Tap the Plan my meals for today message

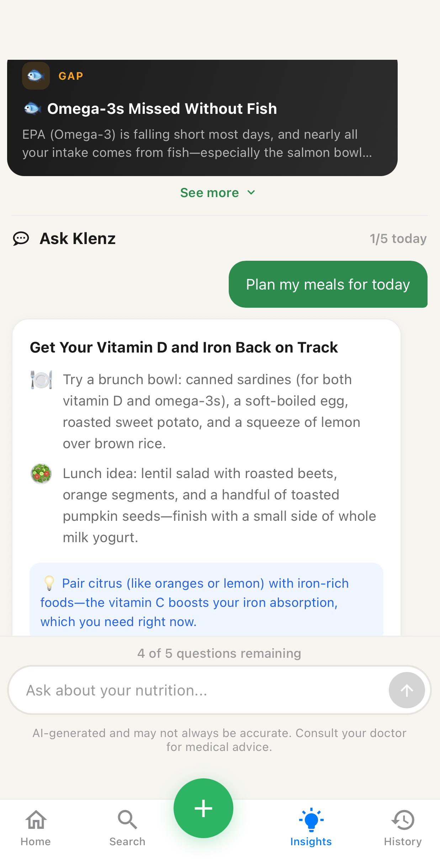click(328, 284)
